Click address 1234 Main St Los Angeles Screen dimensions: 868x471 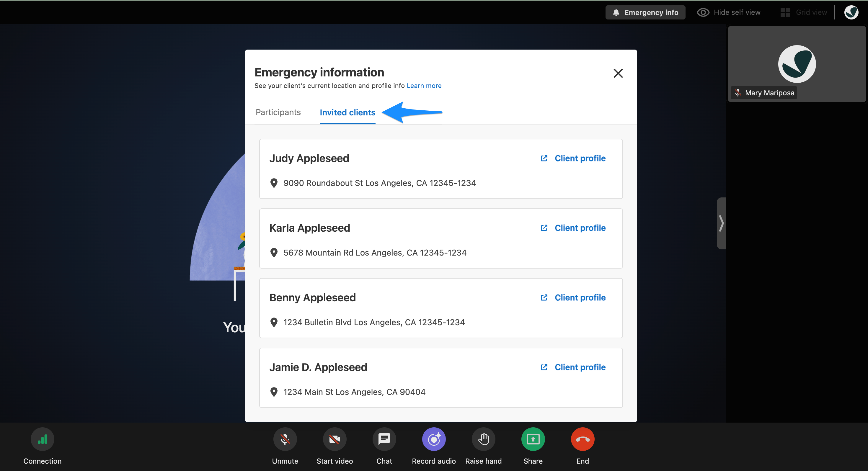tap(354, 392)
